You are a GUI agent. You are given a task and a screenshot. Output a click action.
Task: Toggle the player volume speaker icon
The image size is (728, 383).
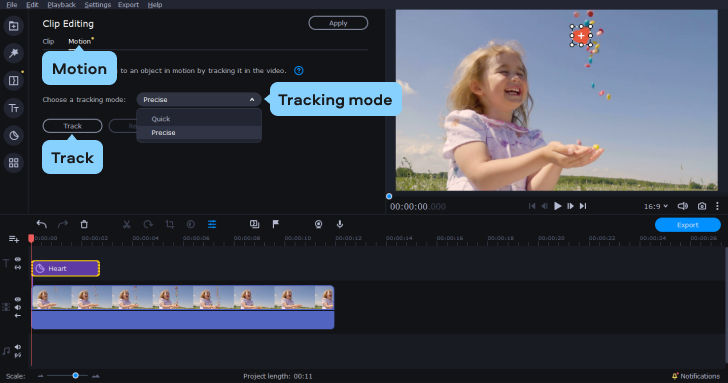click(x=682, y=206)
